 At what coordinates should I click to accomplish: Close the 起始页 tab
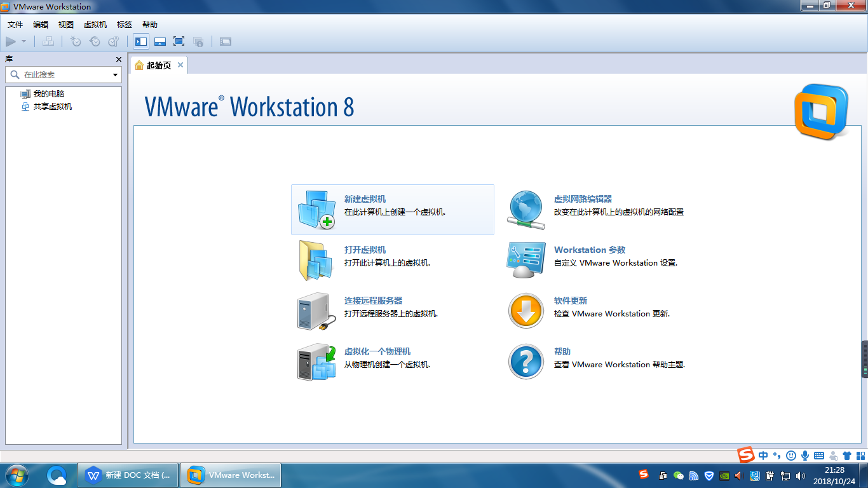(x=180, y=65)
